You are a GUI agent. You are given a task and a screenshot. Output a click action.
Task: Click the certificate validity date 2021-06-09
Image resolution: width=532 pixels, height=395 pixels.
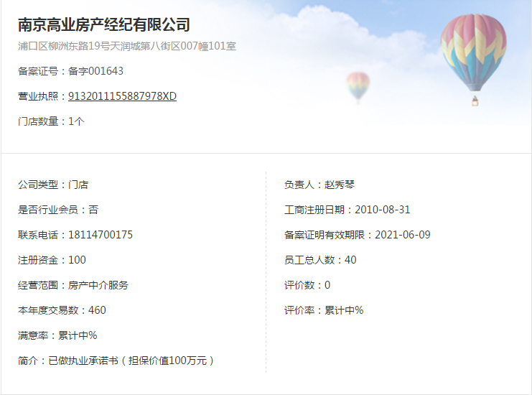(402, 235)
